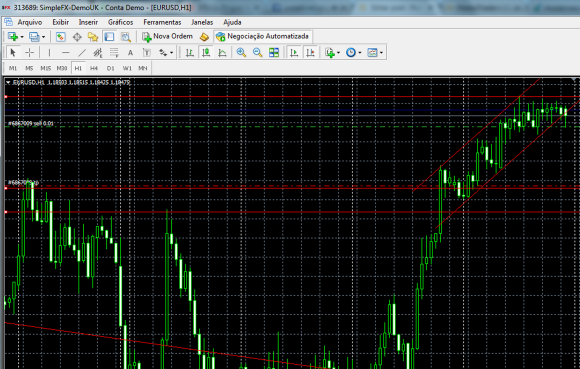Expand the indicators list dropdown
The width and height of the screenshot is (580, 369).
click(x=338, y=53)
